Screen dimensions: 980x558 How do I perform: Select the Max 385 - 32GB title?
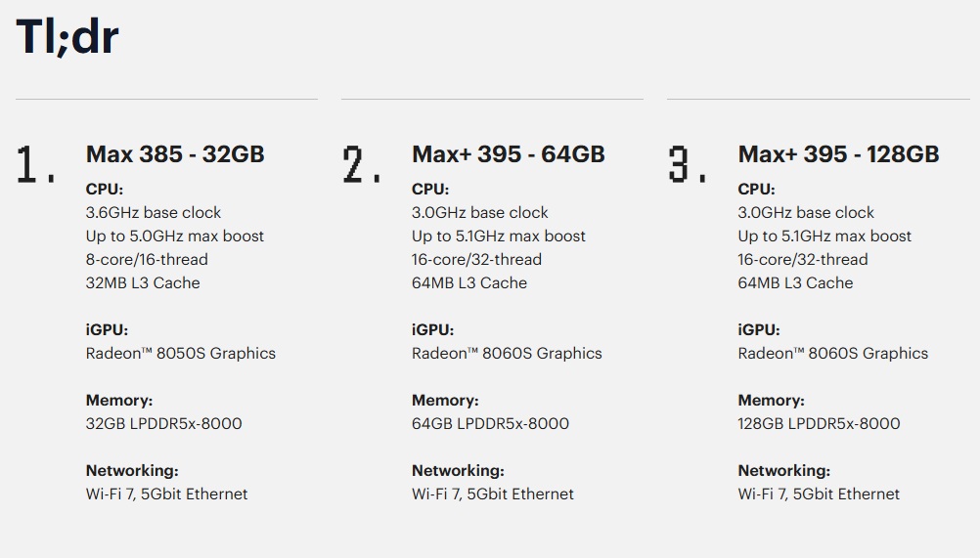tap(175, 154)
